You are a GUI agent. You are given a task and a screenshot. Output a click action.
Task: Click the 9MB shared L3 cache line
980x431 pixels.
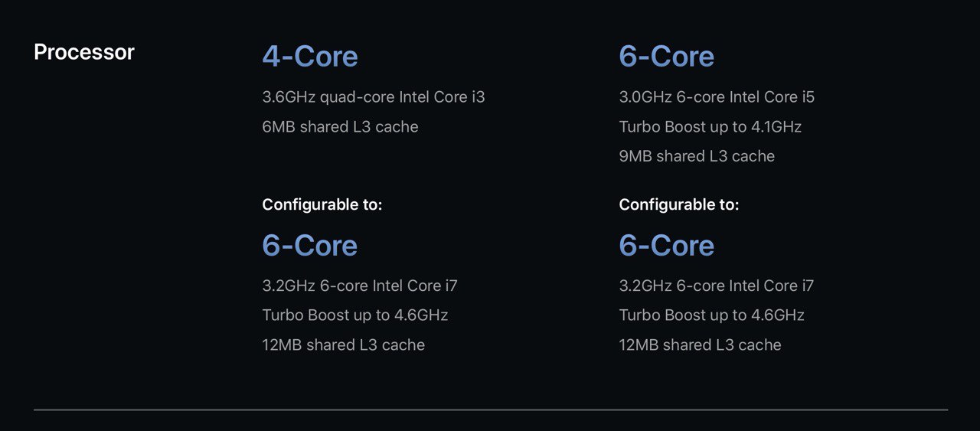[x=697, y=156]
